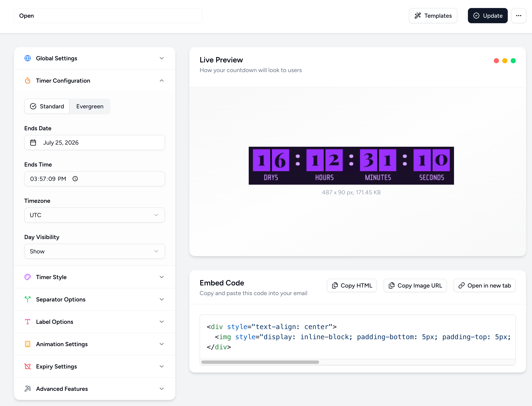The image size is (532, 406).
Task: Click 'How your countdown will look to users'
Action: [251, 70]
